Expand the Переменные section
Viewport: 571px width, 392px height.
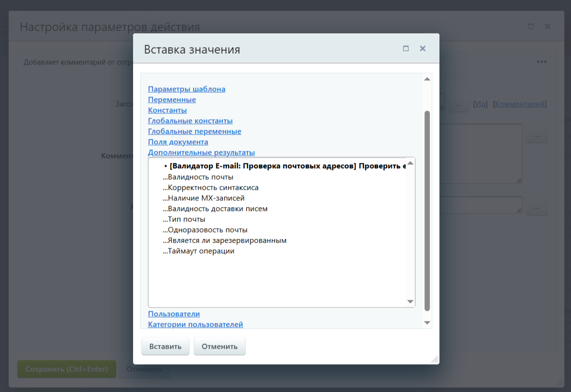click(171, 100)
